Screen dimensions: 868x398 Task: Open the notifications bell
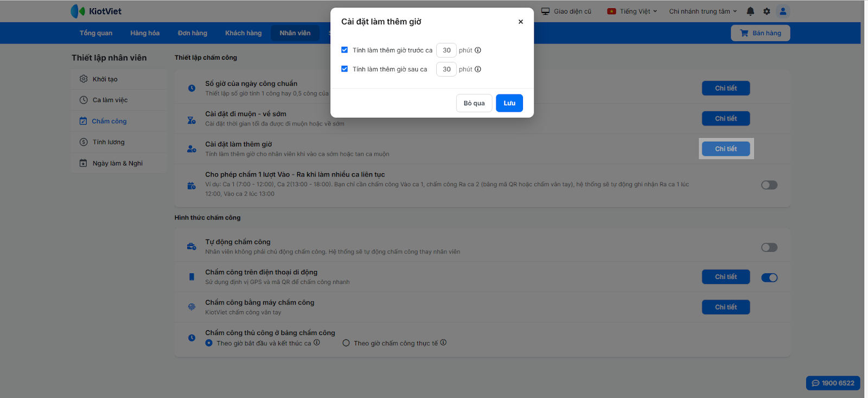[750, 11]
